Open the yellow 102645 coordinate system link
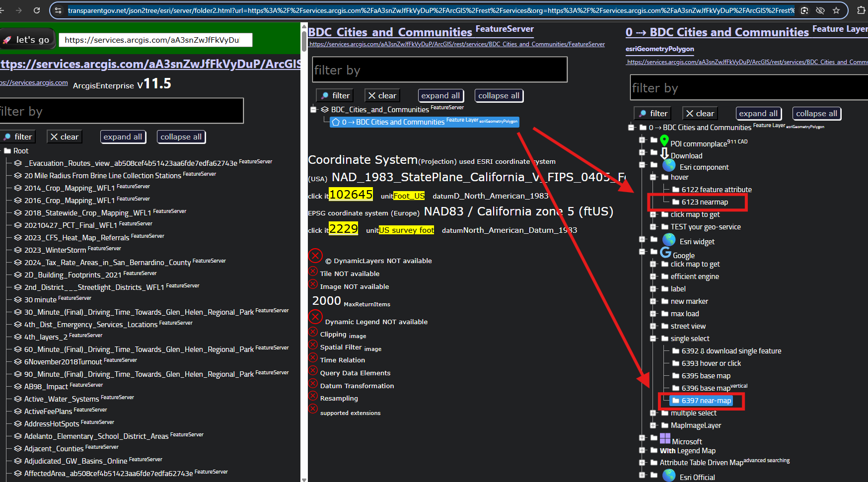 pyautogui.click(x=351, y=195)
